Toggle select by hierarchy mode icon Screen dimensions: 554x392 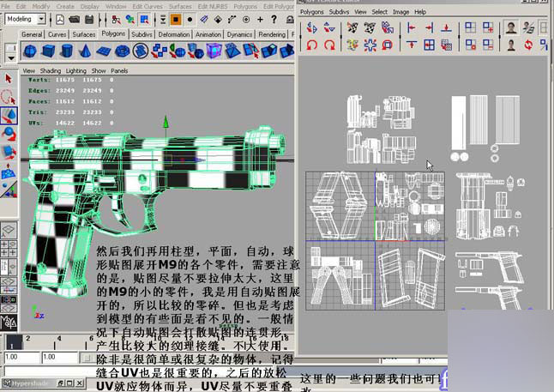117,20
